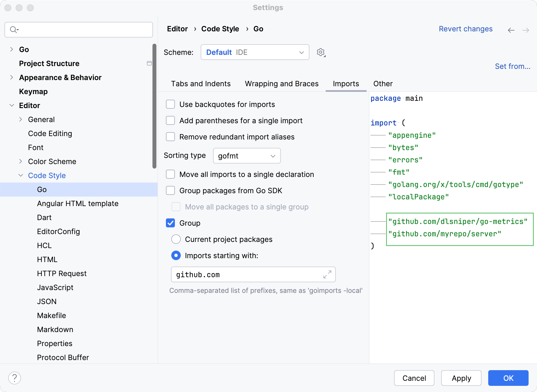
Task: Uncheck the Group checkbox
Action: click(170, 223)
